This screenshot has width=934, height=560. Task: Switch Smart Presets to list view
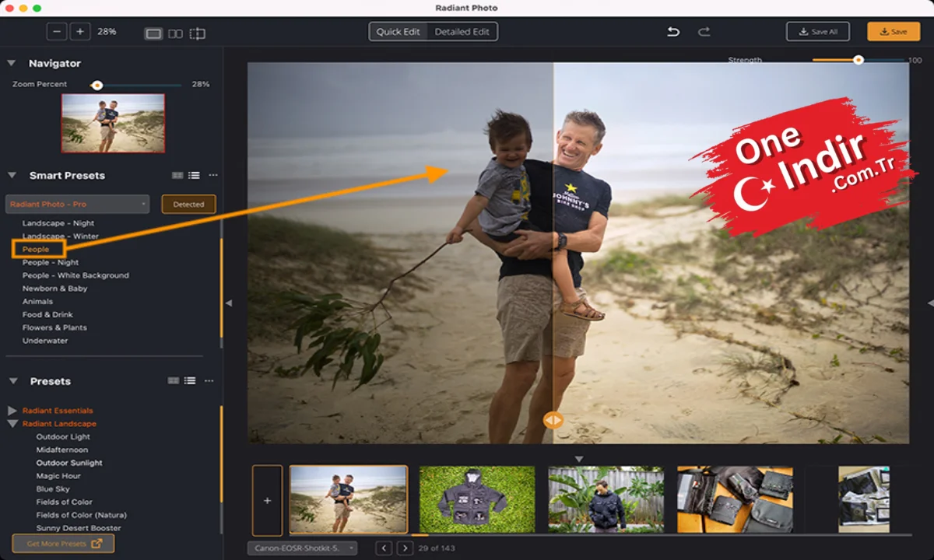pos(194,175)
